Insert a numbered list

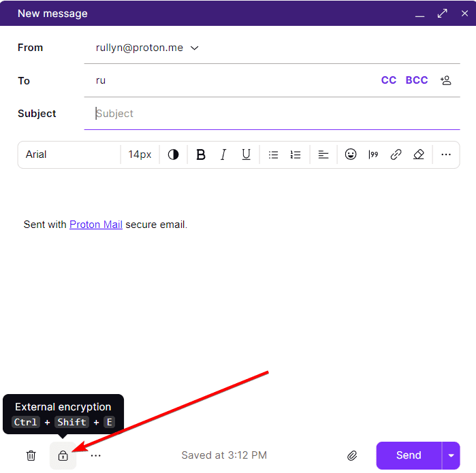[x=296, y=154]
